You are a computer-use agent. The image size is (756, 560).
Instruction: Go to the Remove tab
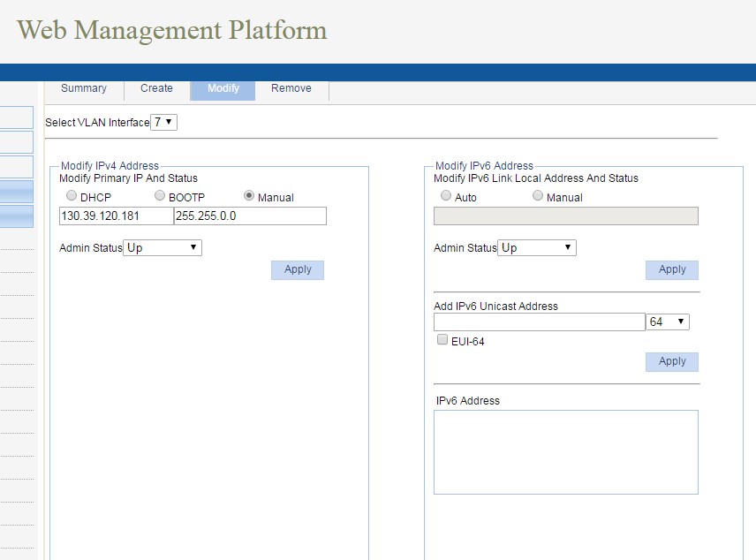291,88
